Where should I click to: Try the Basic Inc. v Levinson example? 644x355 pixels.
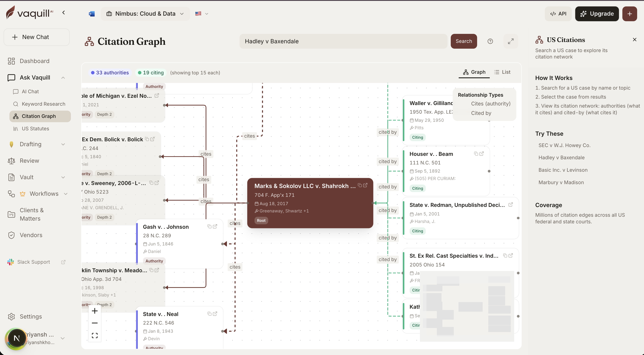click(563, 170)
